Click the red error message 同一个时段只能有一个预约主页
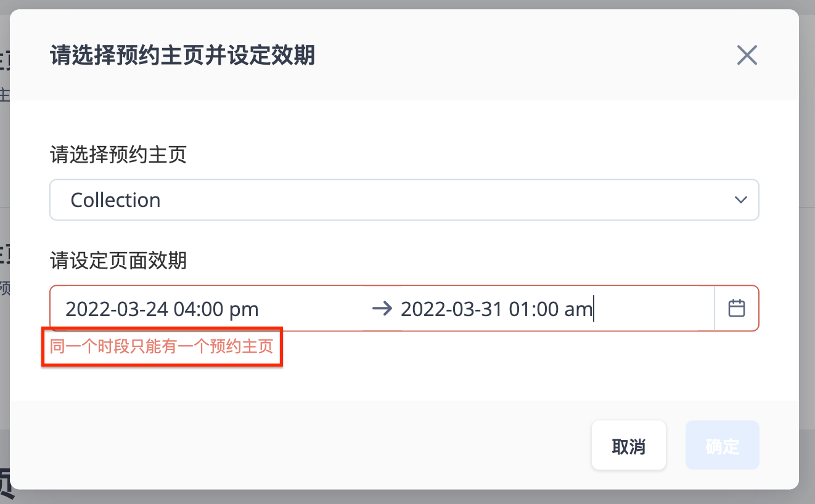 162,347
